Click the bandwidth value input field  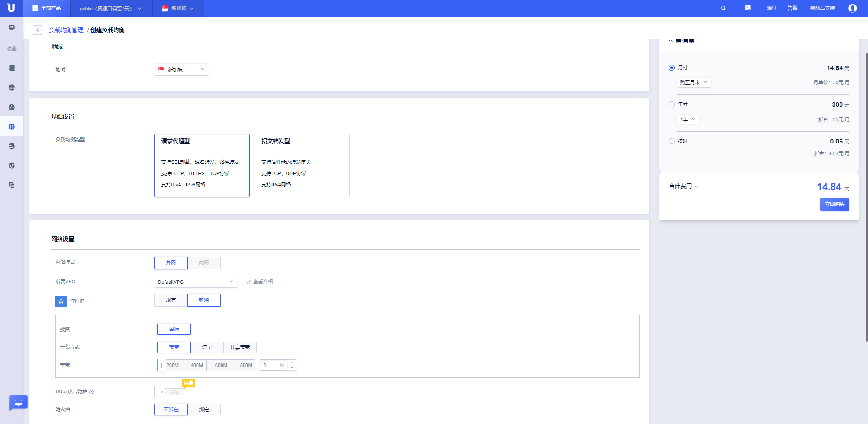click(270, 365)
